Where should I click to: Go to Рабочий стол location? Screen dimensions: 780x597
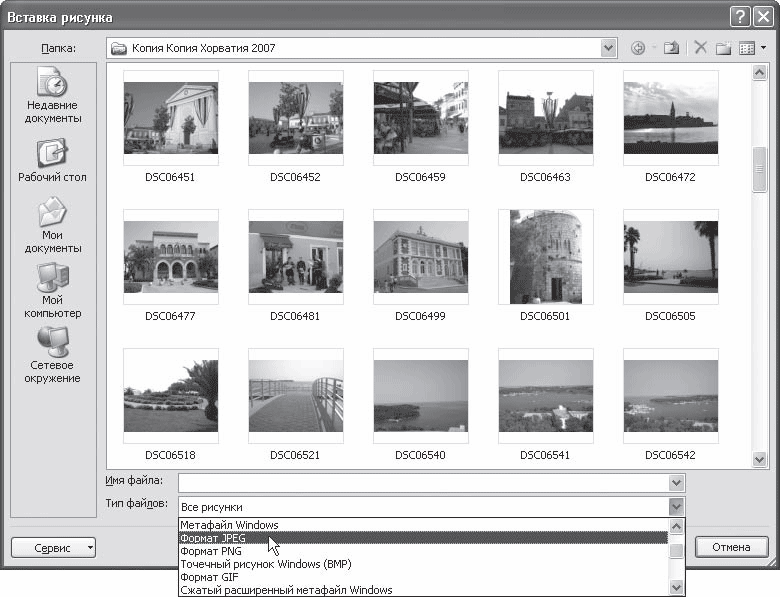click(53, 160)
